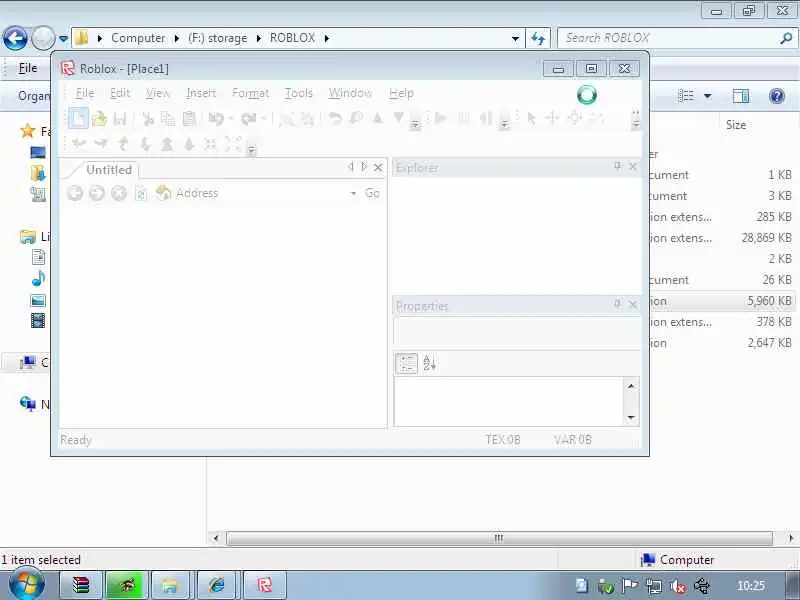Click the browser Forward button in Untitled tab
This screenshot has width=800, height=600.
[97, 193]
